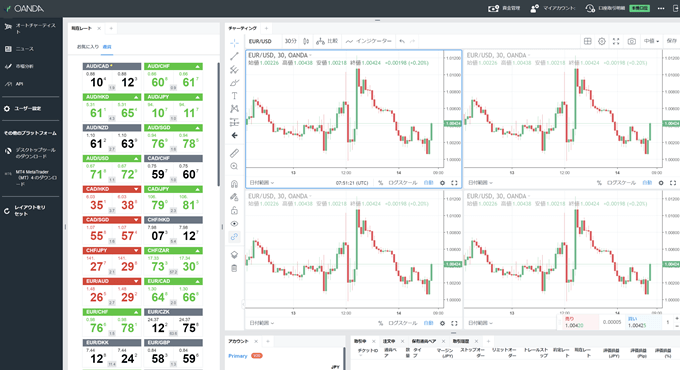Image resolution: width=680 pixels, height=370 pixels.
Task: Change the candlestick chart type icon
Action: tap(306, 41)
